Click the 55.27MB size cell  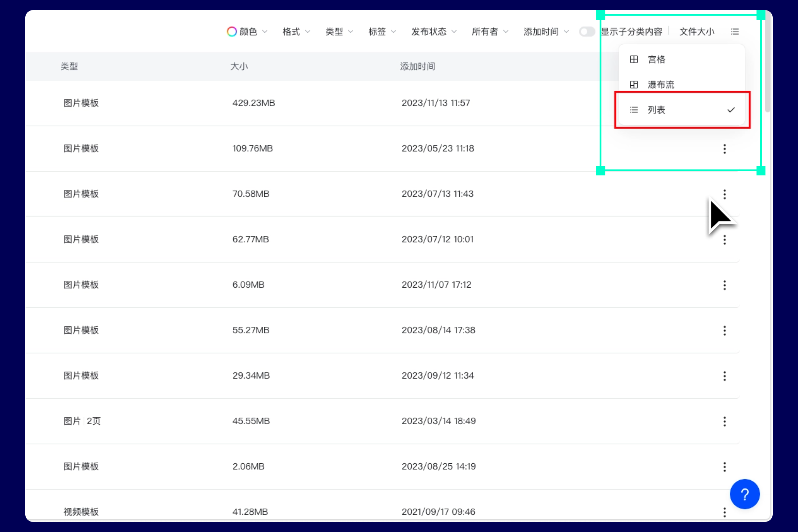pos(251,330)
